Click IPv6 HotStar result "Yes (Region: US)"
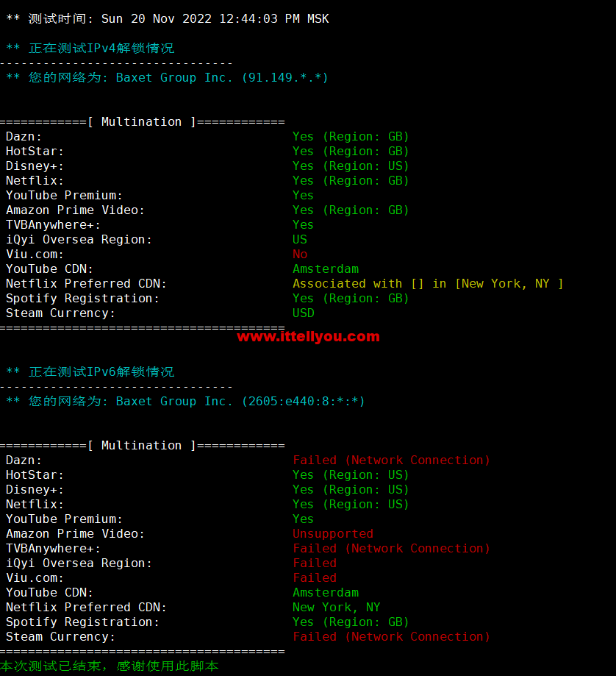The width and height of the screenshot is (616, 676). click(351, 475)
